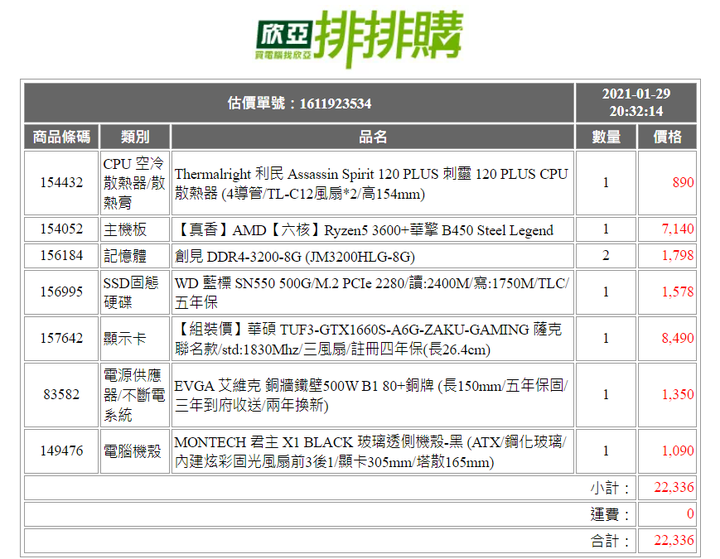Click the 運費 label
Viewport: 720px width, 559px height.
pos(610,514)
